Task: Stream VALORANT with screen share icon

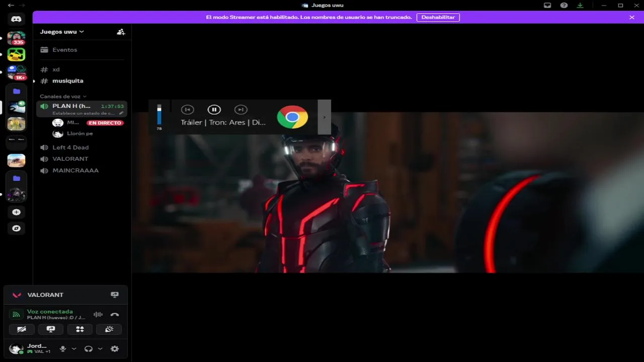Action: click(x=115, y=295)
